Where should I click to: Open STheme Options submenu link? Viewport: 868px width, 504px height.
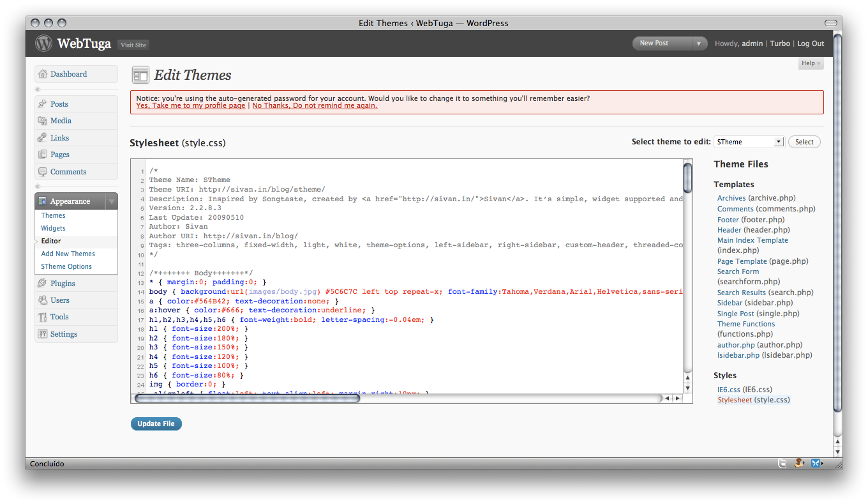tap(66, 266)
